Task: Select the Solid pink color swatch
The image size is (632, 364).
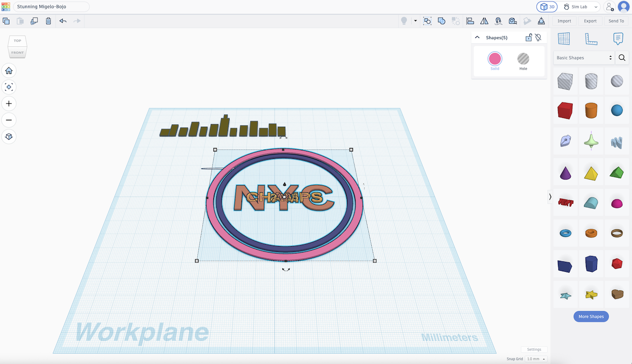Action: pos(495,59)
